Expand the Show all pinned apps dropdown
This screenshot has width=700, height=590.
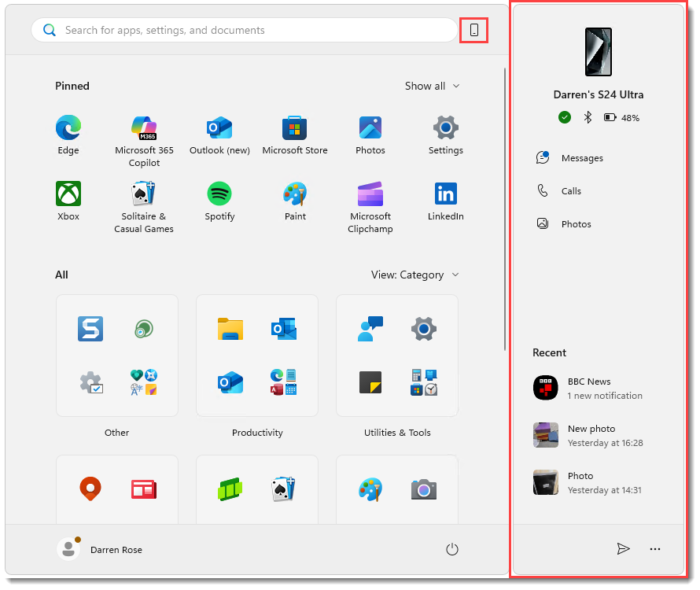432,86
